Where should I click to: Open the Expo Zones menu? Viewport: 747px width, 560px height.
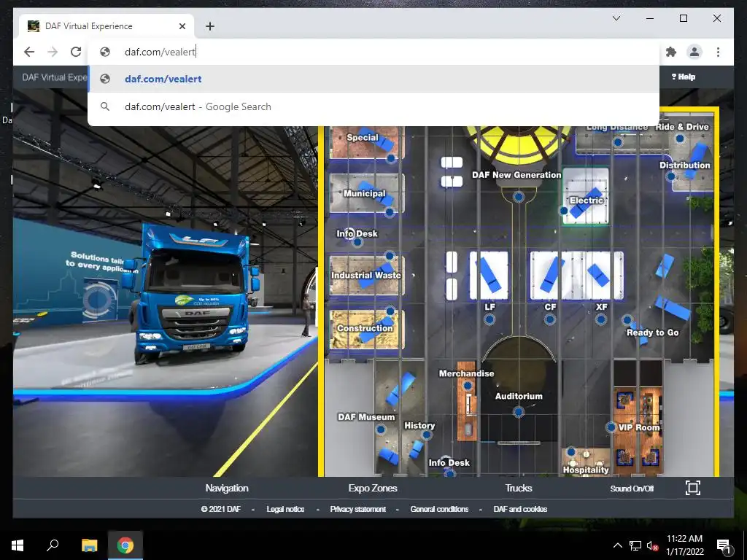(x=373, y=488)
